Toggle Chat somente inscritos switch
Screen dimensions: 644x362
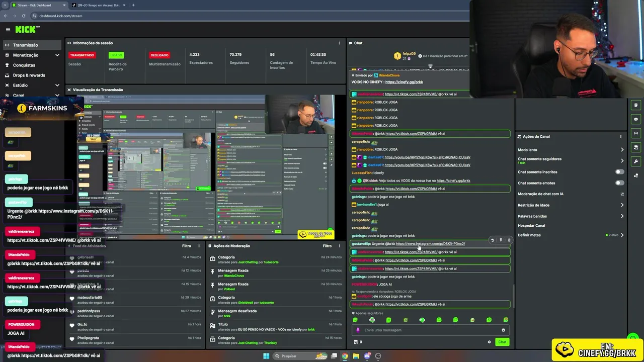coord(619,172)
